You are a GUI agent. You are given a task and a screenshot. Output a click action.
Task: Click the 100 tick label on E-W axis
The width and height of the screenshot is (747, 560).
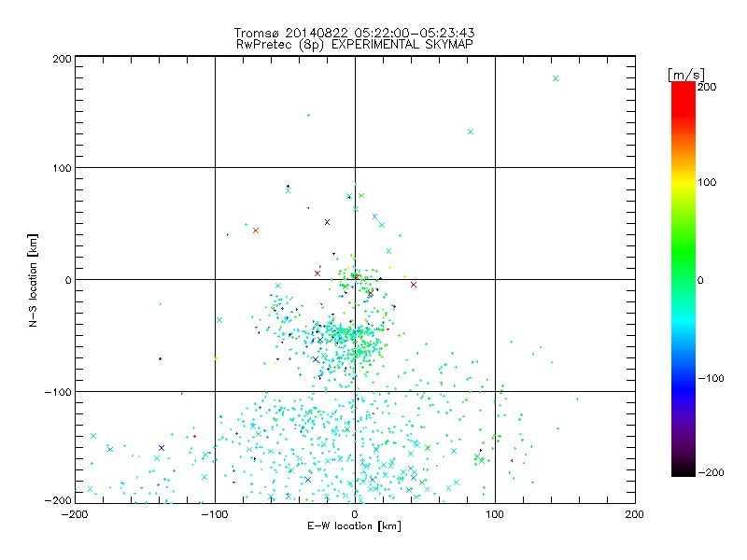(495, 514)
